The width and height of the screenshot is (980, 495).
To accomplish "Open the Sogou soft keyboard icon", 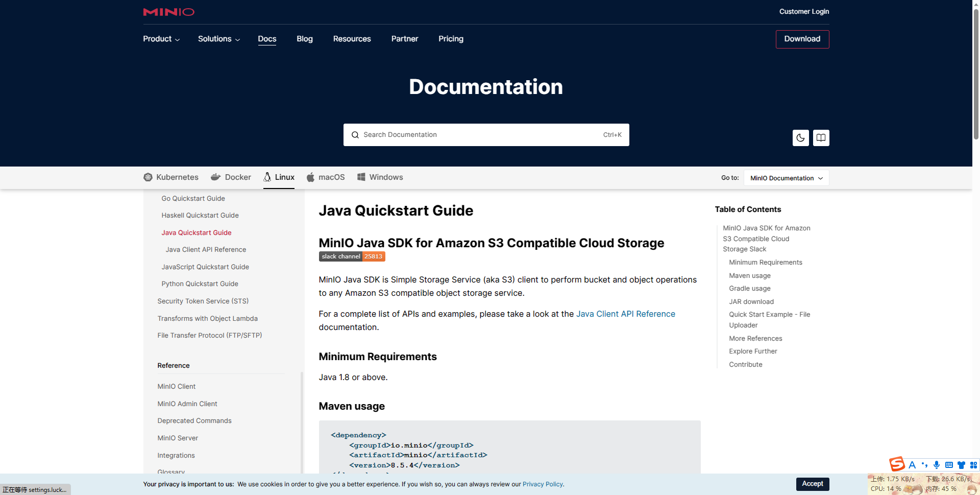I will click(949, 465).
